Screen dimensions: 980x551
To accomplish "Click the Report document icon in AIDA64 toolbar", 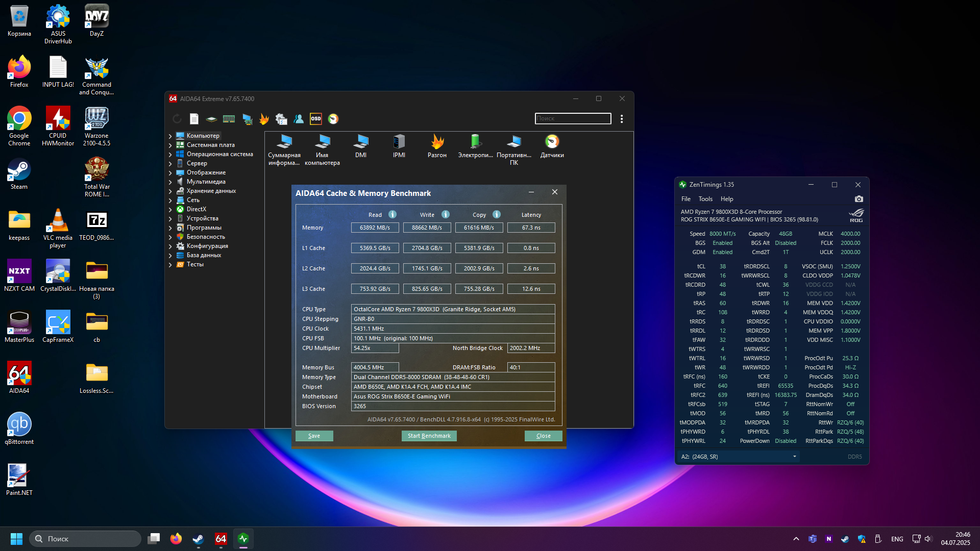I will tap(194, 119).
